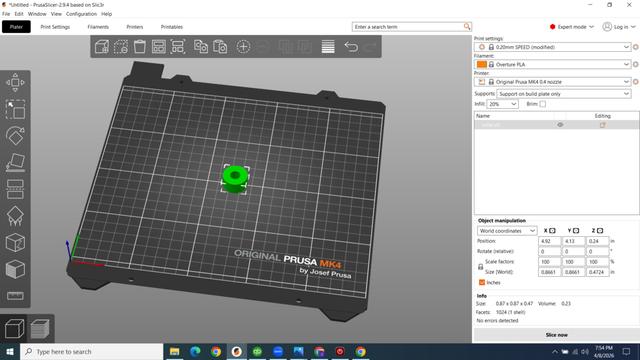Open the Printer edit gear icon

click(x=636, y=82)
